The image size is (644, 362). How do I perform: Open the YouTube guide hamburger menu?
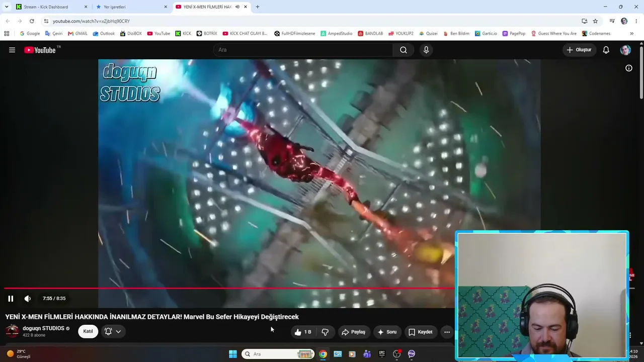(x=12, y=50)
